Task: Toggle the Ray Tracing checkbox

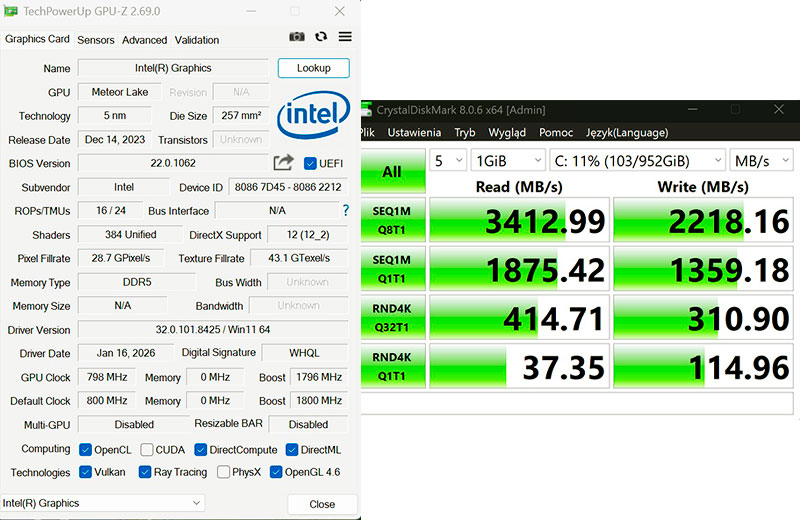Action: click(x=145, y=472)
